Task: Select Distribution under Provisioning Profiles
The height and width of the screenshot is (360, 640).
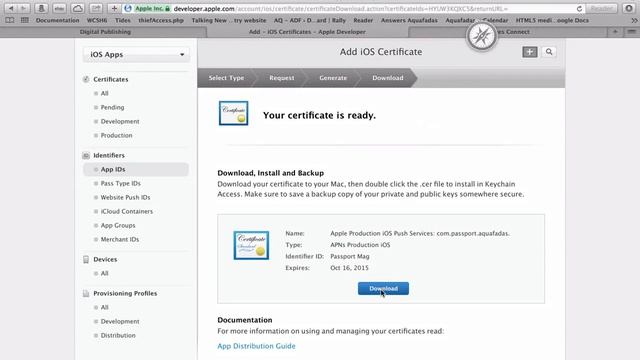Action: (x=118, y=335)
